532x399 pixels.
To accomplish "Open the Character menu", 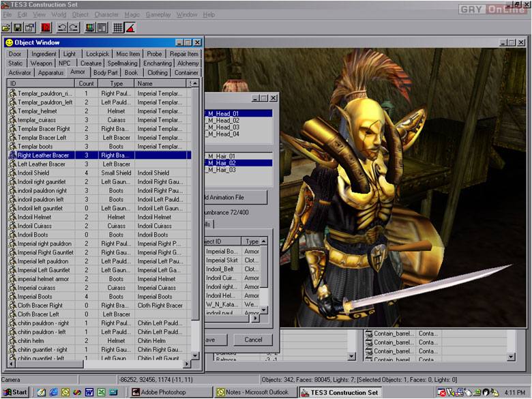I will point(106,14).
